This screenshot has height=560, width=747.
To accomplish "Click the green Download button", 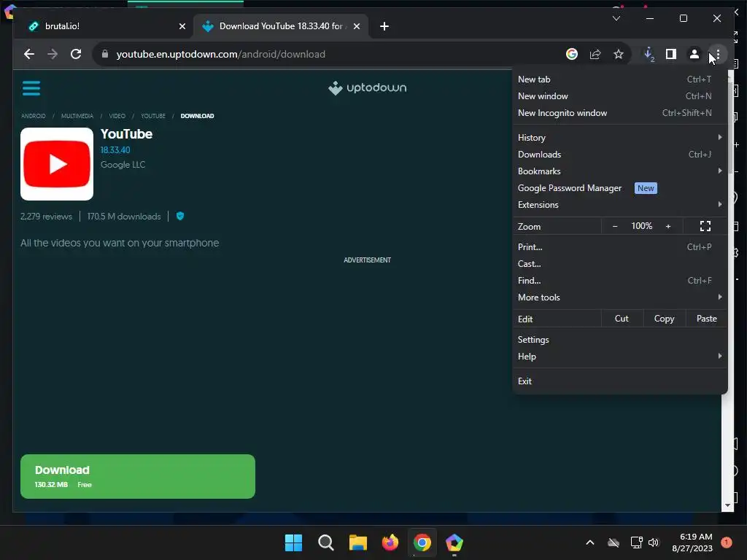I will click(x=138, y=477).
